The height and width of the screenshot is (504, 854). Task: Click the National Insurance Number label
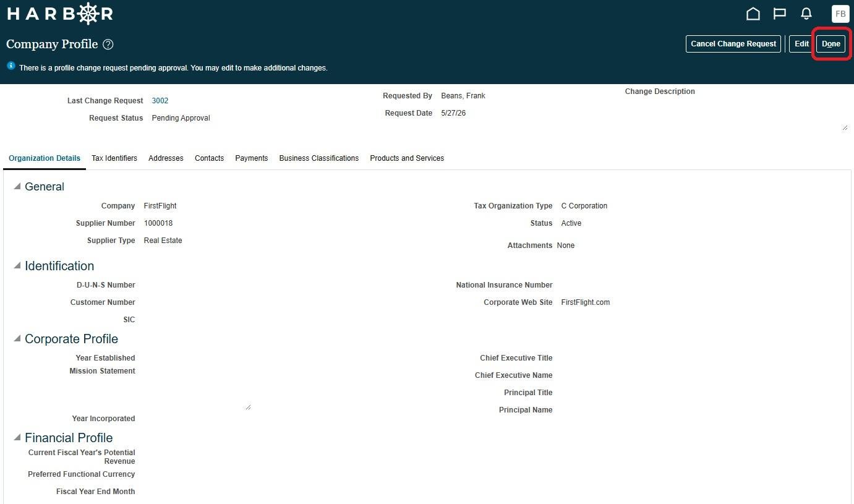click(x=505, y=285)
